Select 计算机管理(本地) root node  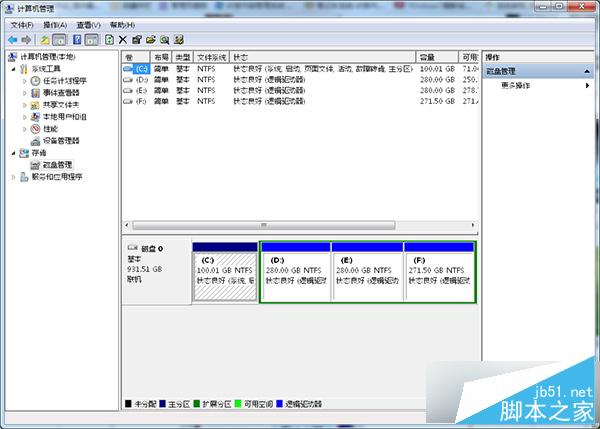48,57
